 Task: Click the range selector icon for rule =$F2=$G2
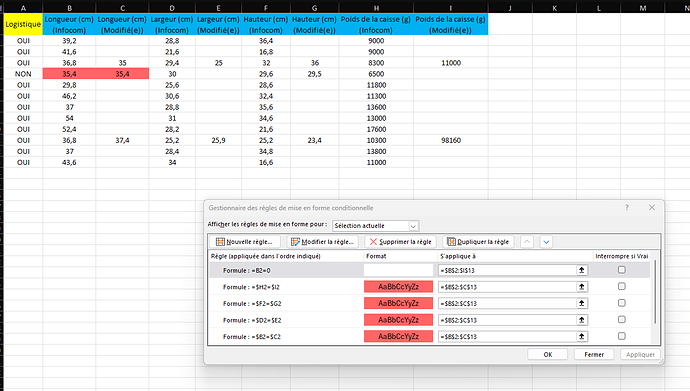581,303
